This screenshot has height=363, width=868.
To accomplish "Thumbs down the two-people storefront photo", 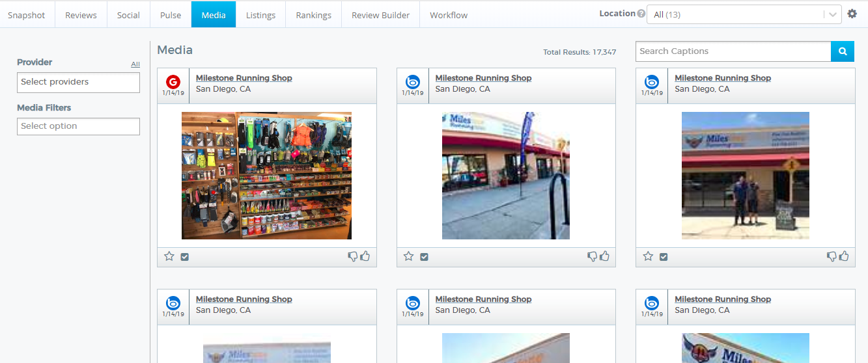I will [832, 257].
